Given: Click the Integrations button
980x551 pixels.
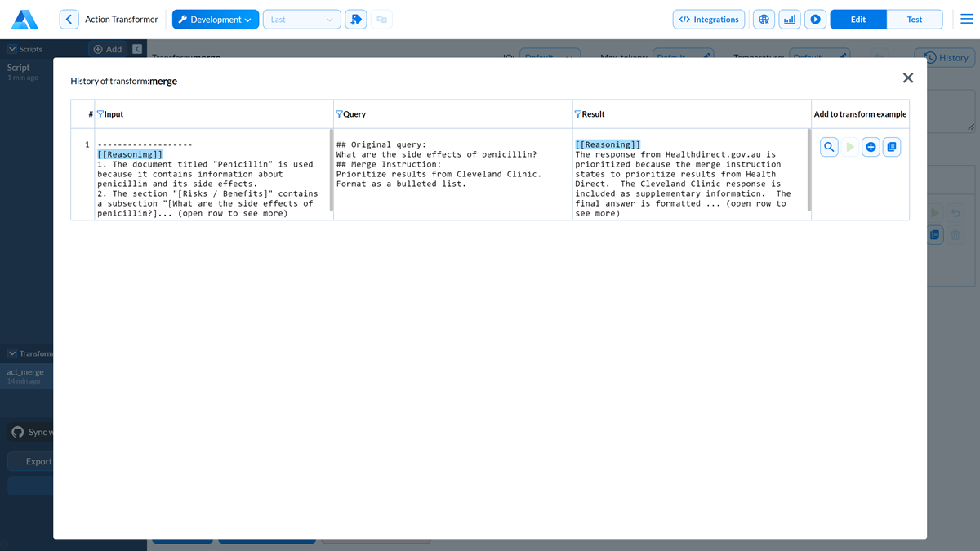Looking at the screenshot, I should coord(709,20).
